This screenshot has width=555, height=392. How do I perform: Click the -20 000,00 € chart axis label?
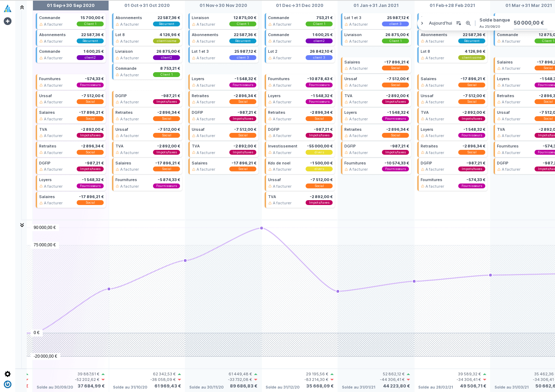45,356
